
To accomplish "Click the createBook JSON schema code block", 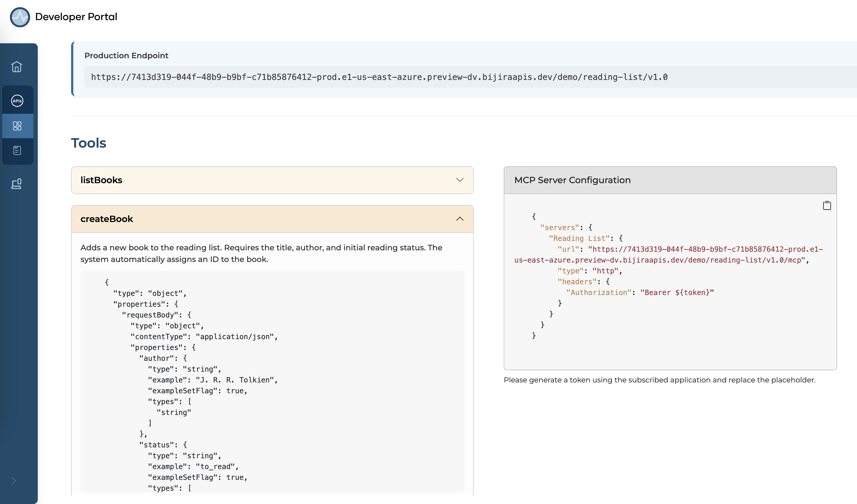I will pyautogui.click(x=272, y=380).
